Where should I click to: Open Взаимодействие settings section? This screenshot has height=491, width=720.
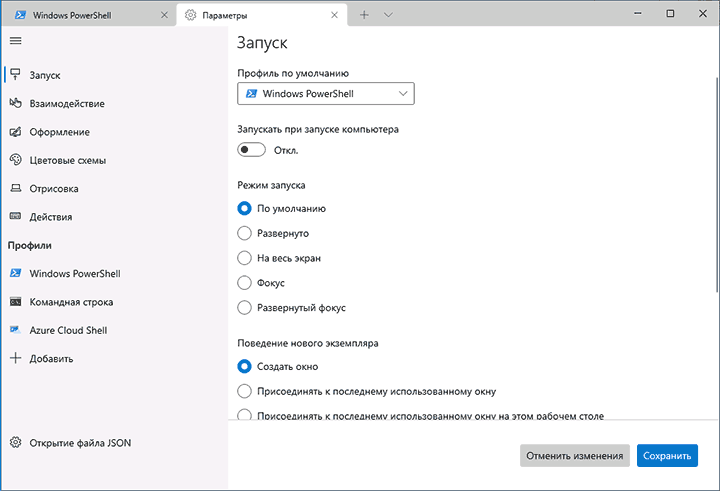pyautogui.click(x=114, y=103)
